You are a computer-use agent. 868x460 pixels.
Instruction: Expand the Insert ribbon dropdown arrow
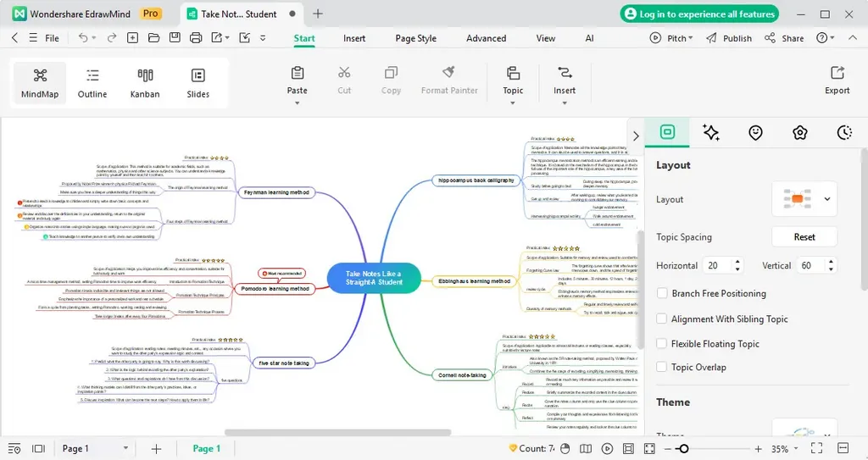(565, 103)
